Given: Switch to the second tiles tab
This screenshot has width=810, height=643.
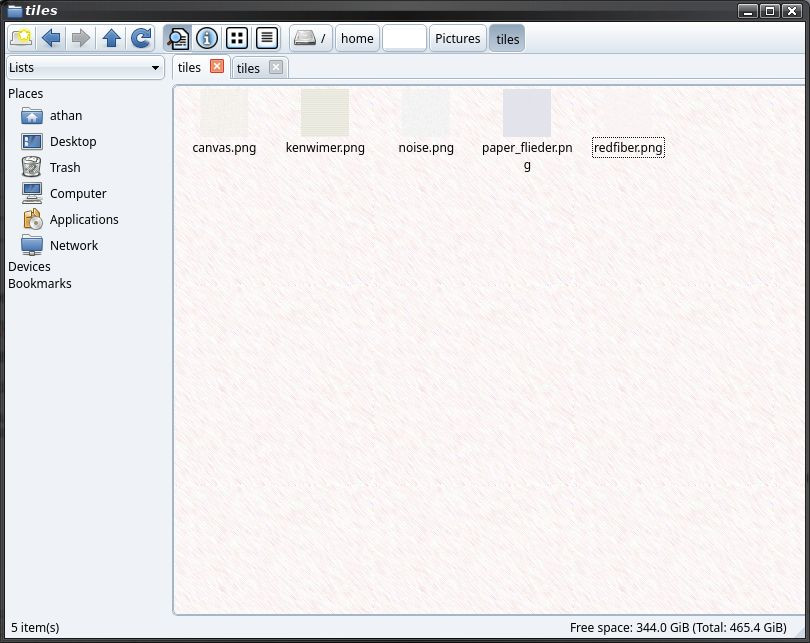Looking at the screenshot, I should [248, 68].
